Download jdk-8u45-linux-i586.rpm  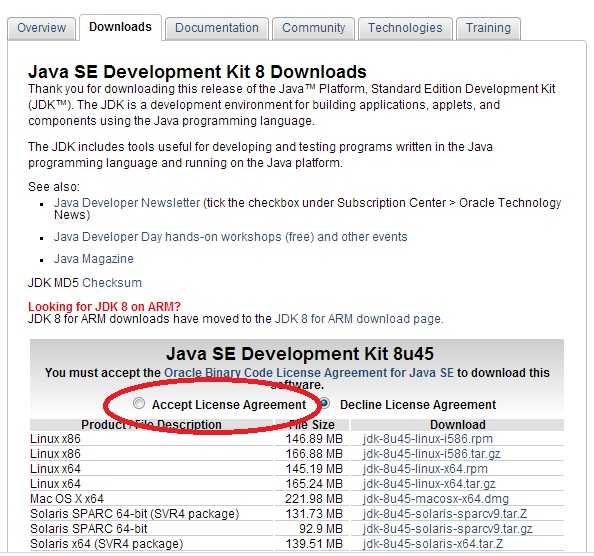(428, 439)
